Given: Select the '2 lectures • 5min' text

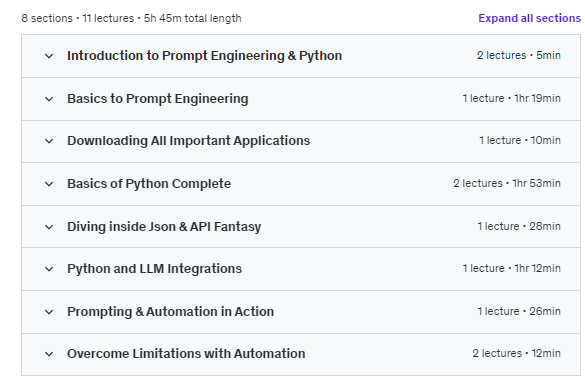Looking at the screenshot, I should [519, 55].
